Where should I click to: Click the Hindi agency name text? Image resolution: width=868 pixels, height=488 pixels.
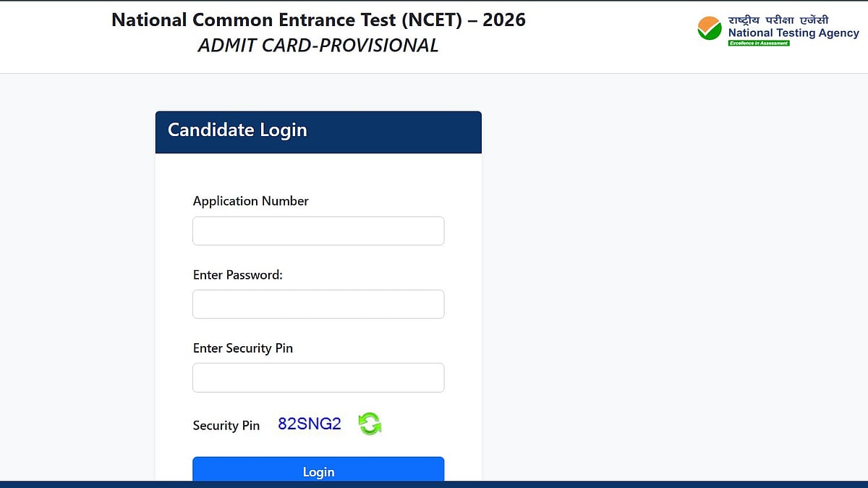(778, 20)
